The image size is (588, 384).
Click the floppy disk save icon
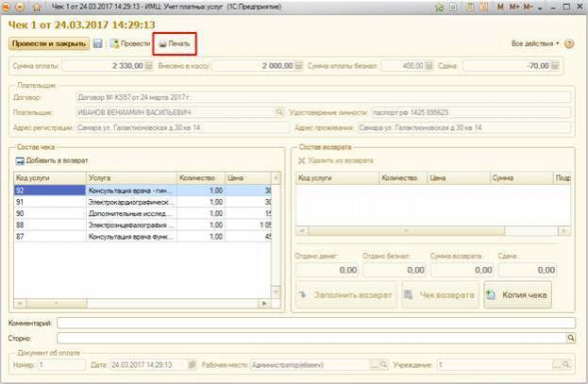97,43
